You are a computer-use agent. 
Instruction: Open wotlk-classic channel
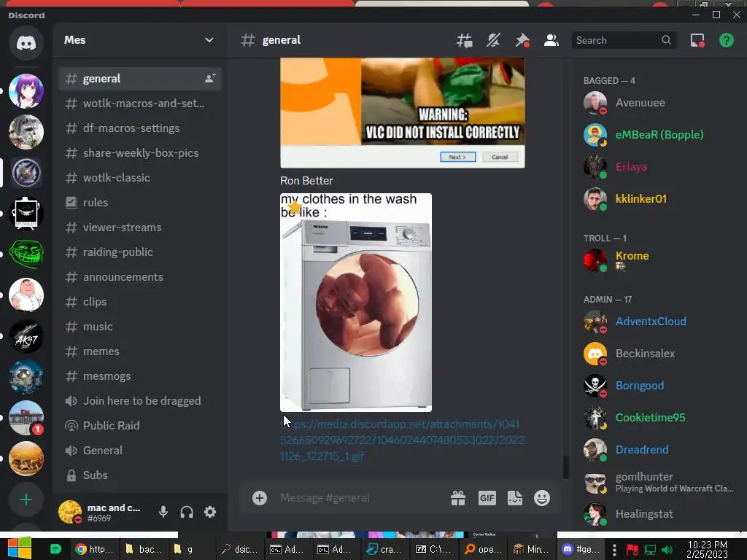tap(140, 178)
